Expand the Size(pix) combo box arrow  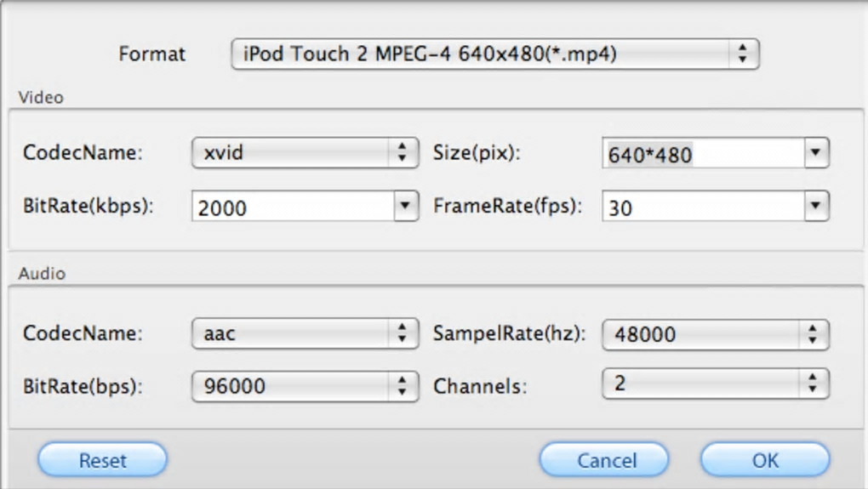816,154
